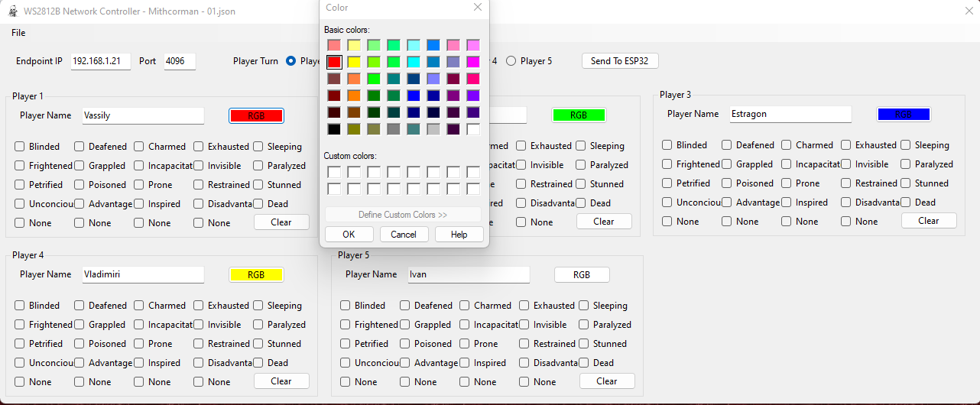The height and width of the screenshot is (405, 980).
Task: Select Player 5 turn radio button
Action: (529, 61)
